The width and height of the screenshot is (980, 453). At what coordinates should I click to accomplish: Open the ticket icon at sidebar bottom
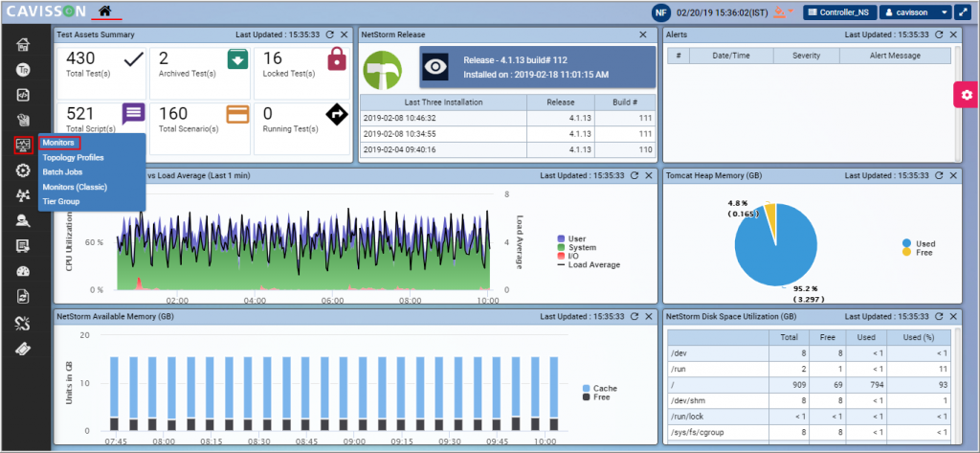[x=23, y=348]
